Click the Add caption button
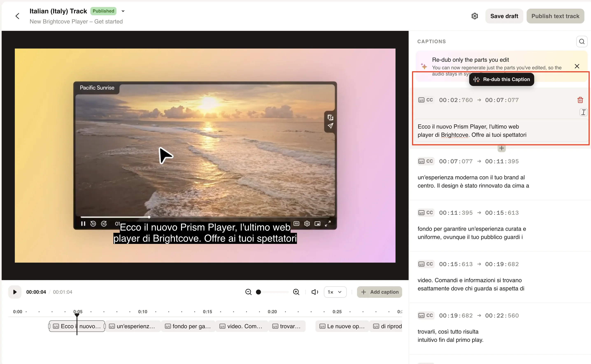 [379, 292]
